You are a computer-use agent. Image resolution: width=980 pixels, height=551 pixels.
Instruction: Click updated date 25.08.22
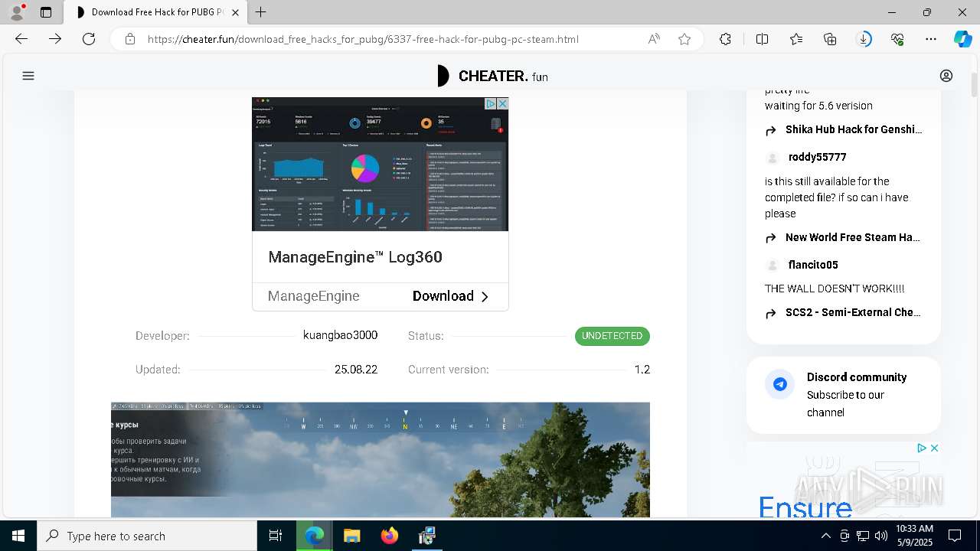pos(356,370)
